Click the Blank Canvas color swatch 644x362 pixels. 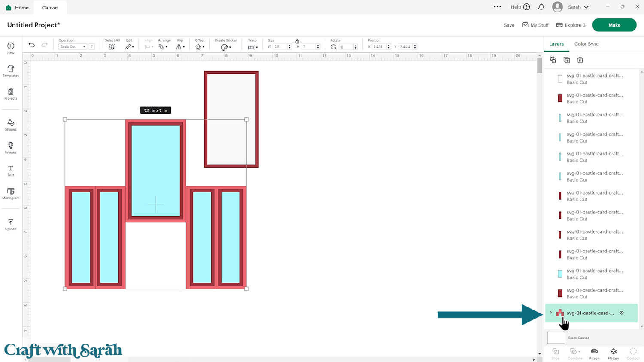tap(556, 338)
